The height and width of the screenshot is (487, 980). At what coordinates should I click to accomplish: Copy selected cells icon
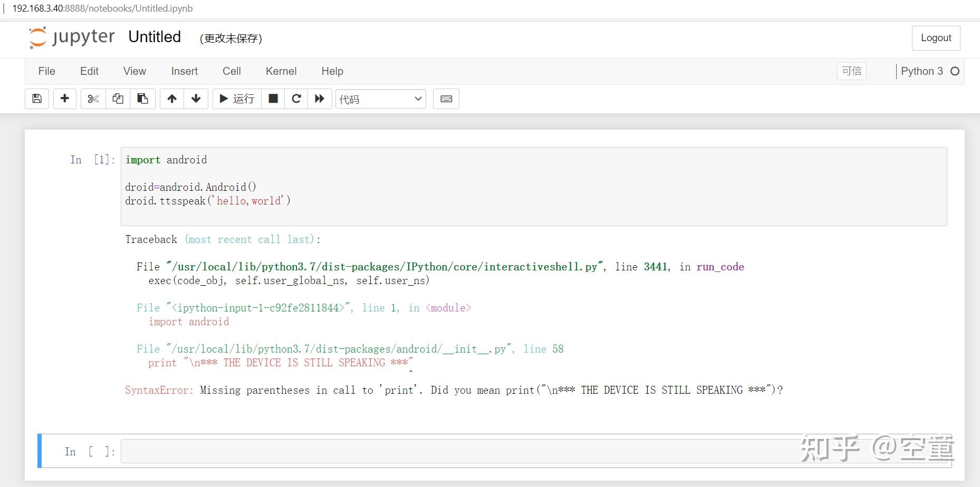click(x=118, y=99)
